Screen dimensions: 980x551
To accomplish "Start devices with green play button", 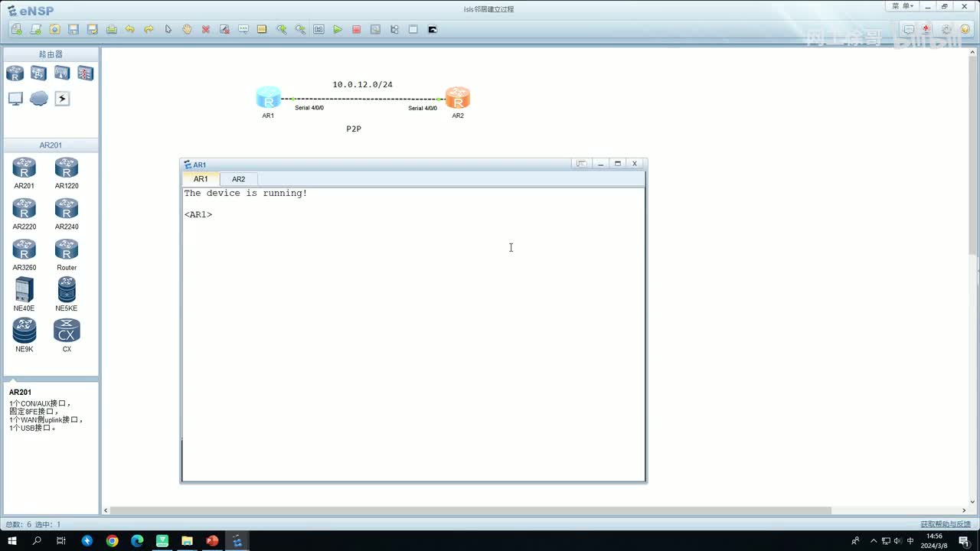I will [338, 29].
